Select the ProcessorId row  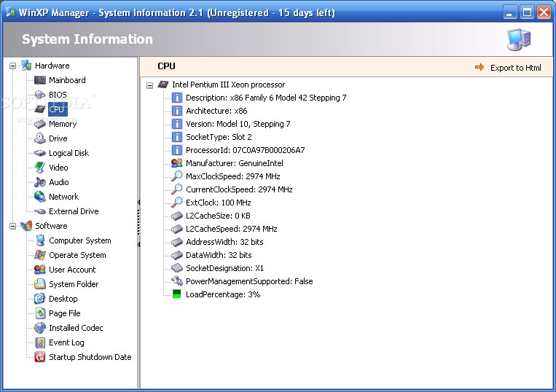click(x=245, y=150)
